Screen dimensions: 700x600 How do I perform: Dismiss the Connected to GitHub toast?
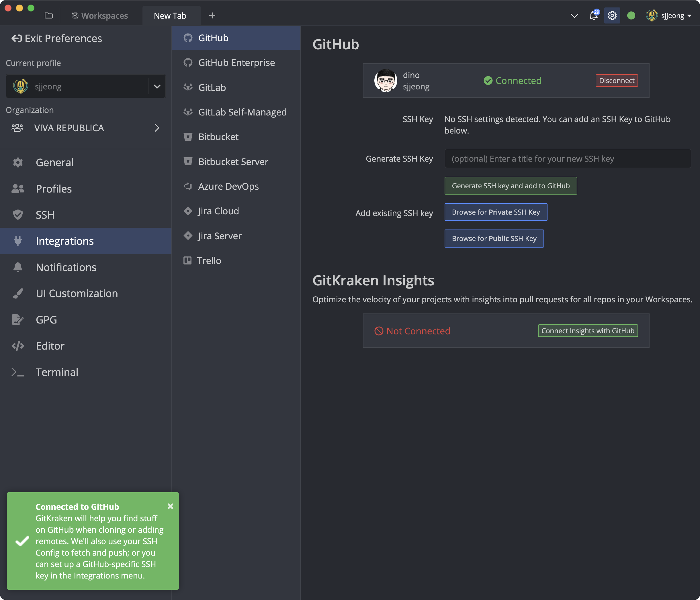[170, 506]
